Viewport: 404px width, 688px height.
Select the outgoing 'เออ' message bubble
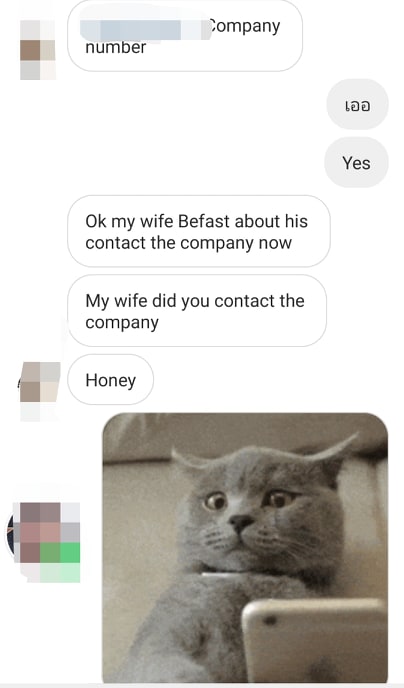(357, 104)
